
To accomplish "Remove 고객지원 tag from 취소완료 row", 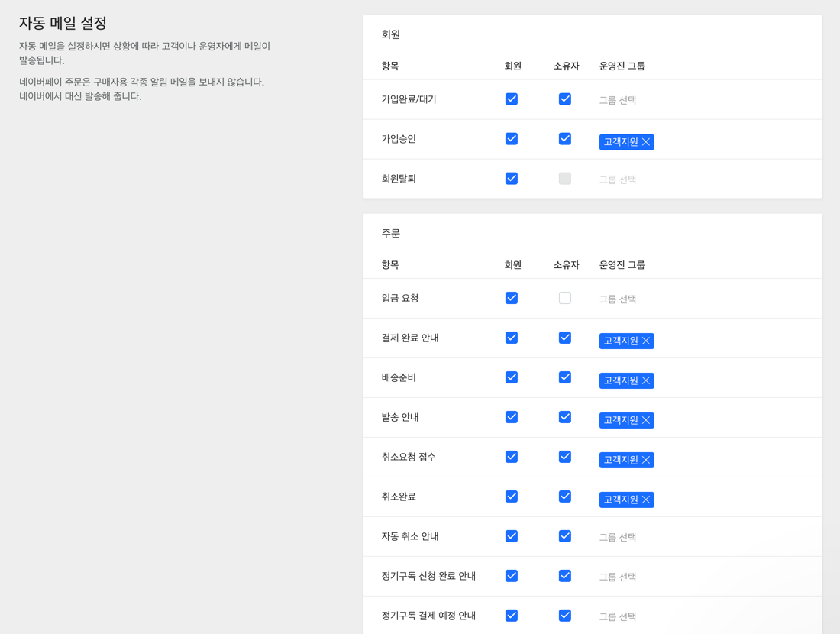I will (x=646, y=500).
